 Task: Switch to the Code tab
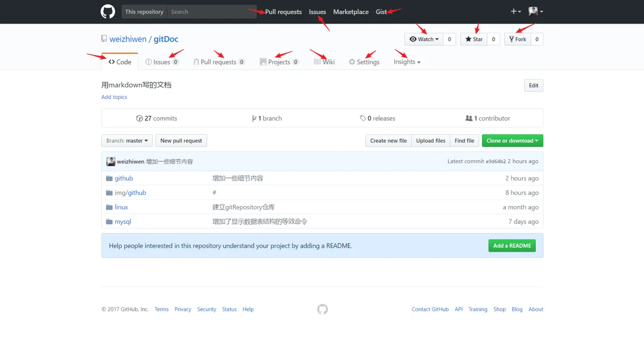click(120, 62)
